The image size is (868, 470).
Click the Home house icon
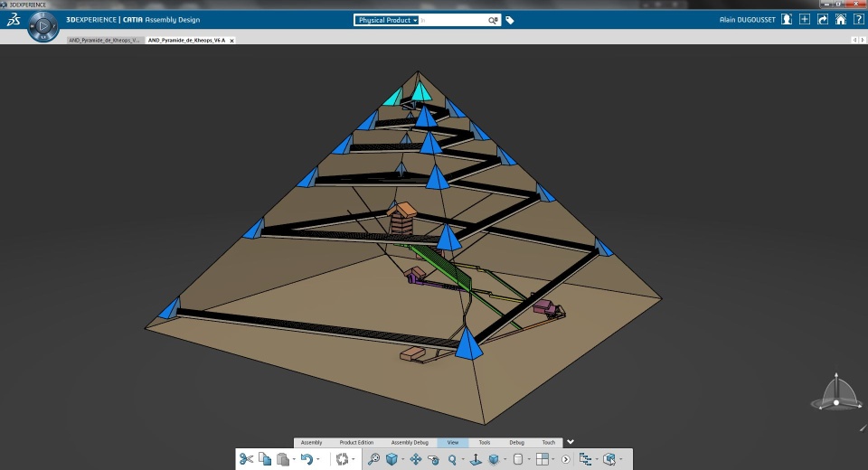click(840, 19)
